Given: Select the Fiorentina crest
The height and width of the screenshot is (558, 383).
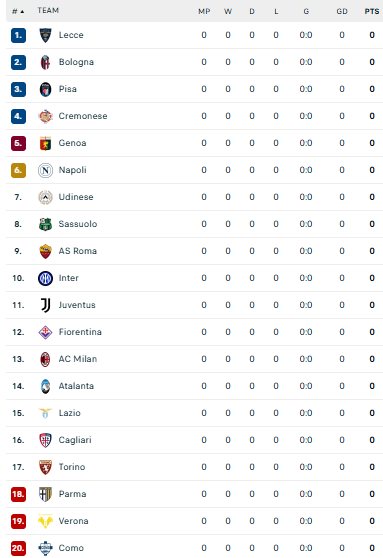Looking at the screenshot, I should (45, 332).
